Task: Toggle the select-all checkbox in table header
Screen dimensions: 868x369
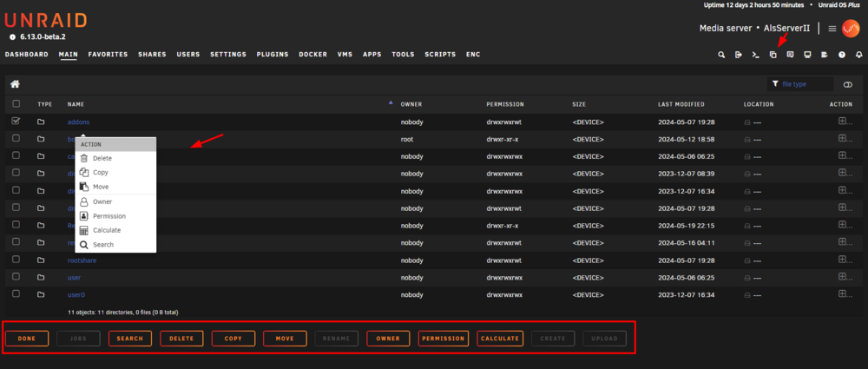Action: [x=16, y=103]
